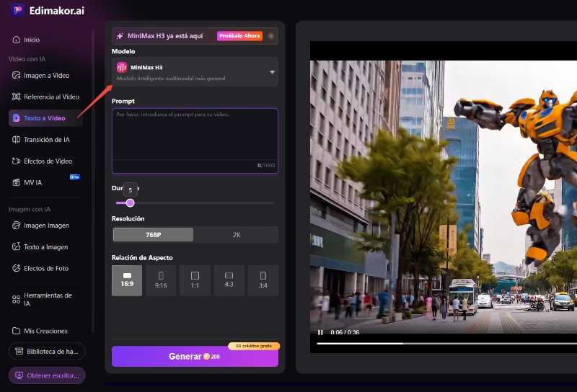
Task: Select 3:4 aspect ratio
Action: tap(263, 280)
